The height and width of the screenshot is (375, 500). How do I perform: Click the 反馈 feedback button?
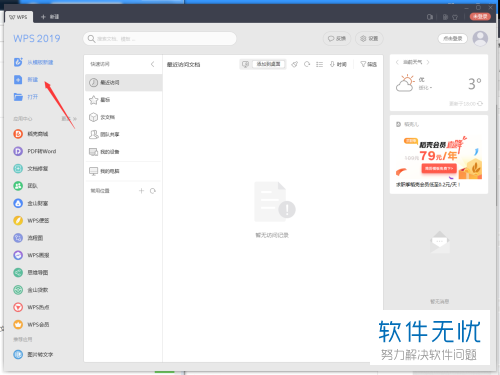click(337, 39)
